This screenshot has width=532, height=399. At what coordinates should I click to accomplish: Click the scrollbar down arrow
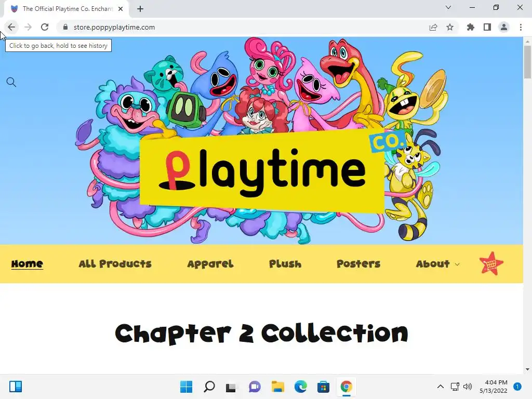pos(527,369)
